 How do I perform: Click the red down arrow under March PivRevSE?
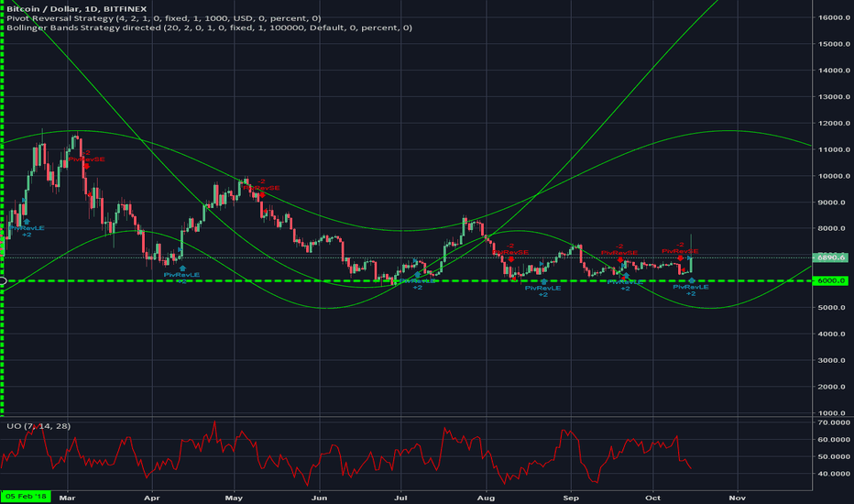[x=87, y=166]
